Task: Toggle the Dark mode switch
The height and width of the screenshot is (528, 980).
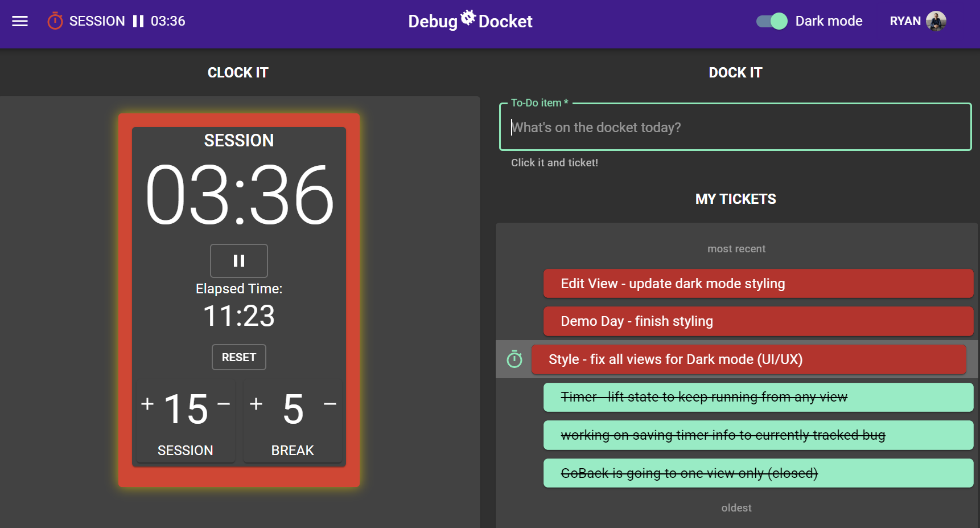Action: (x=772, y=21)
